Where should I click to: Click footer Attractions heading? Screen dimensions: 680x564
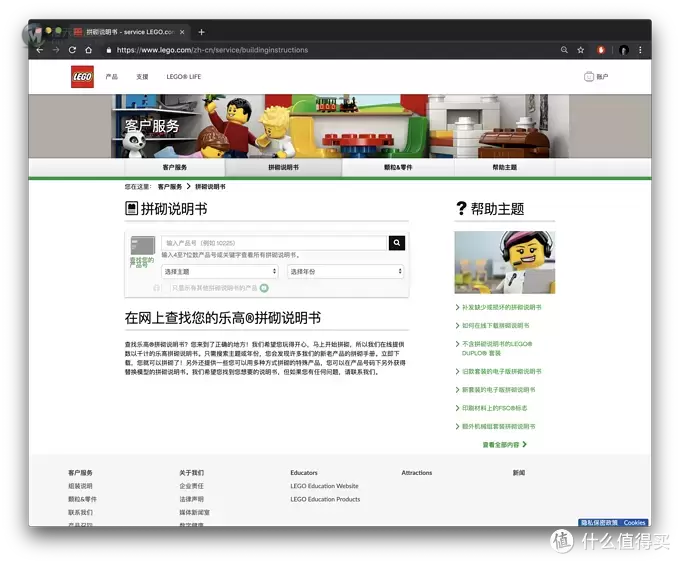coord(417,473)
